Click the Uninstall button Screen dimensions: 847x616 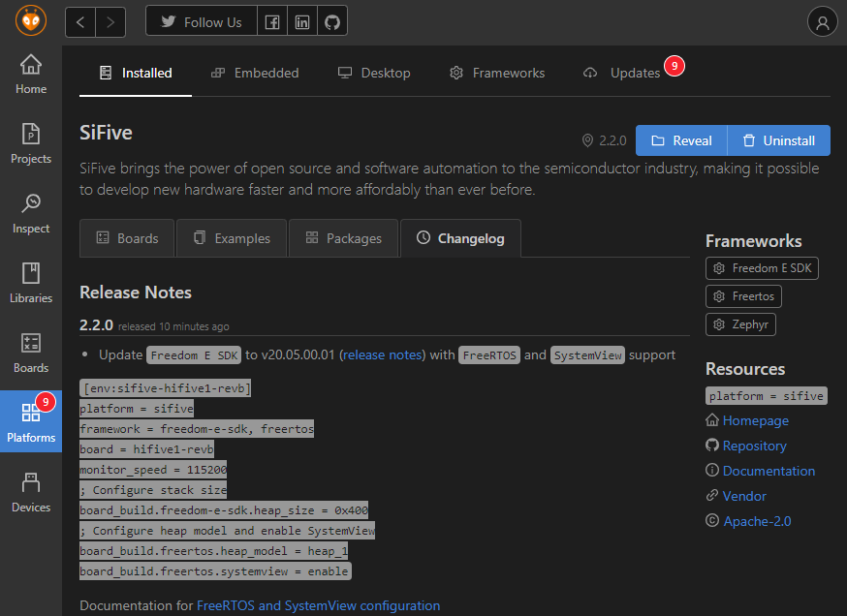point(778,140)
